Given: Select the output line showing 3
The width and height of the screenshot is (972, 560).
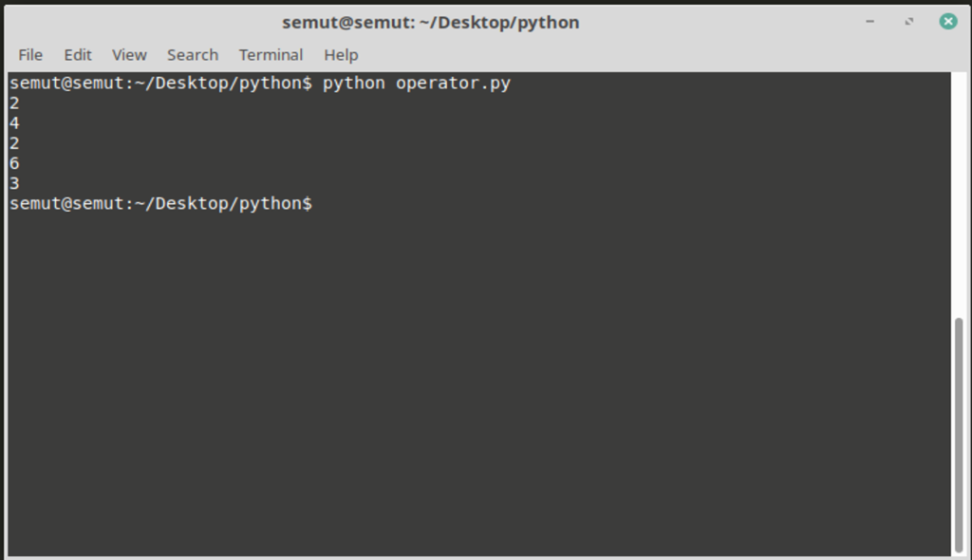Looking at the screenshot, I should 12,182.
